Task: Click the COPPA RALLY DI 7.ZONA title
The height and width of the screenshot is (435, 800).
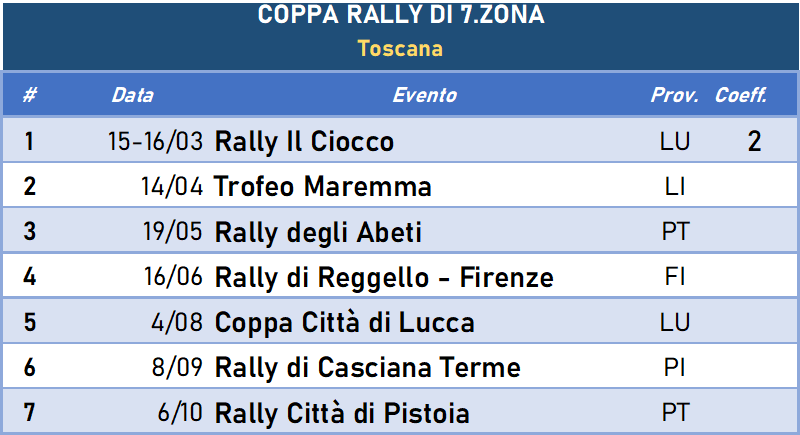Action: click(401, 14)
